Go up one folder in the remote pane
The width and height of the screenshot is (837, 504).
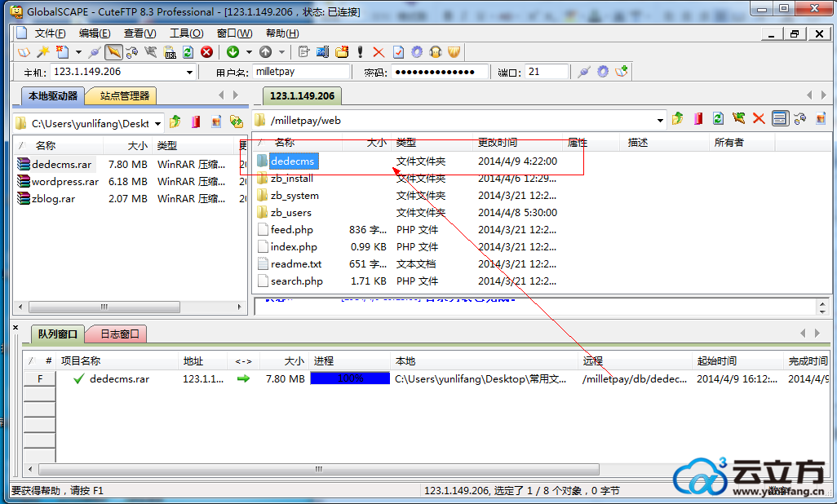(x=678, y=118)
